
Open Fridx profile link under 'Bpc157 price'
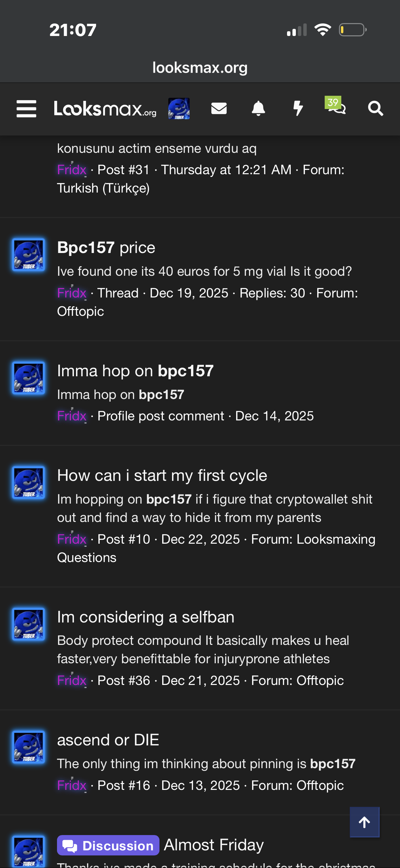(x=72, y=293)
